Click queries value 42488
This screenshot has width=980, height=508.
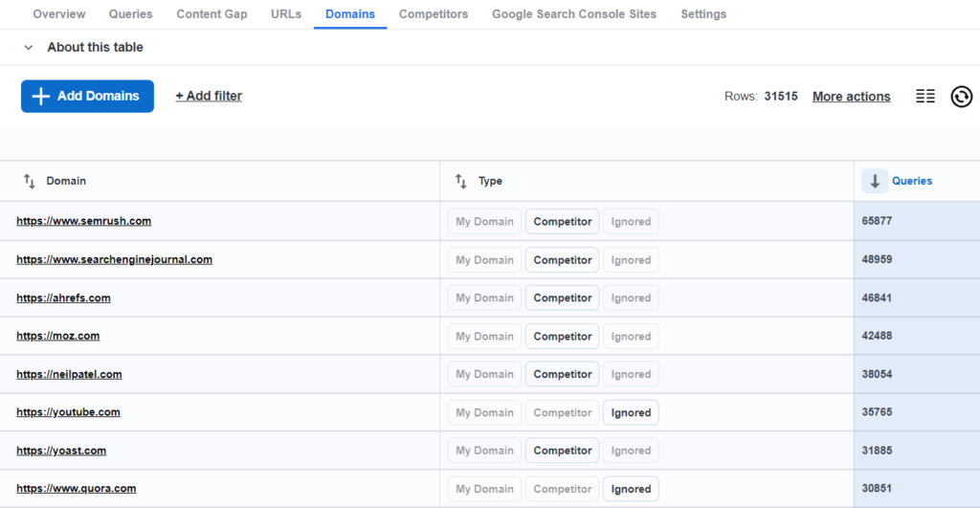click(x=877, y=336)
